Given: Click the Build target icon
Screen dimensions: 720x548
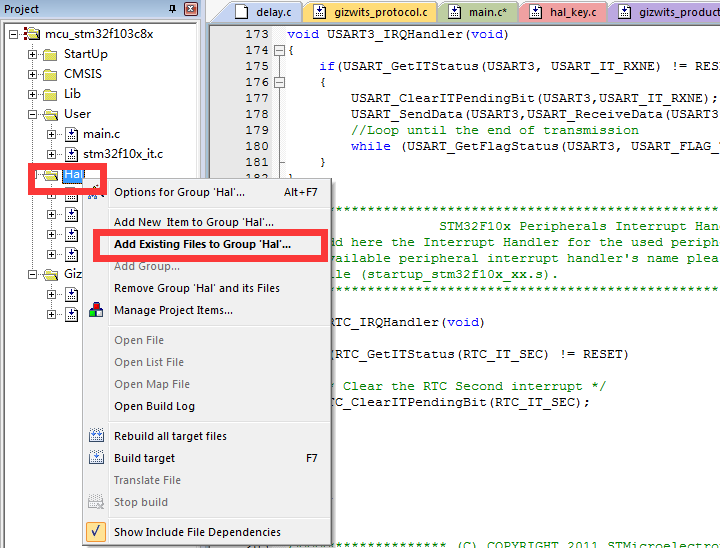Looking at the screenshot, I should 96,457.
